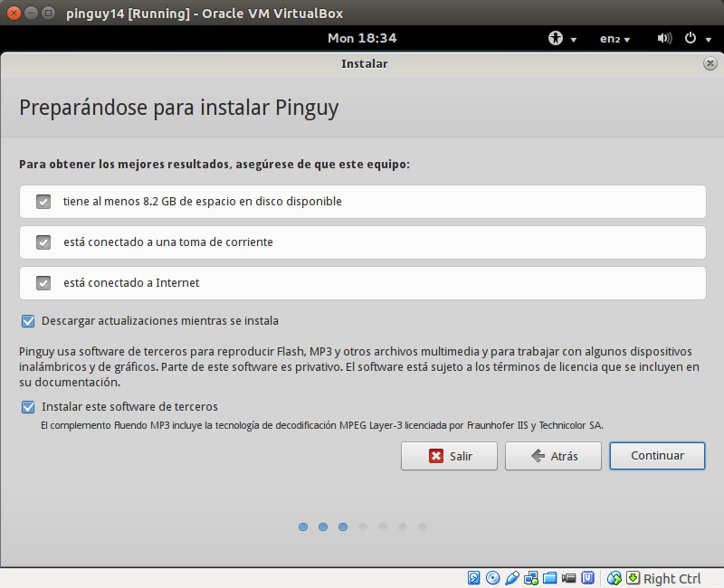Click the video capture camera icon in status bar
Screen dimensions: 724x588
pyautogui.click(x=568, y=578)
